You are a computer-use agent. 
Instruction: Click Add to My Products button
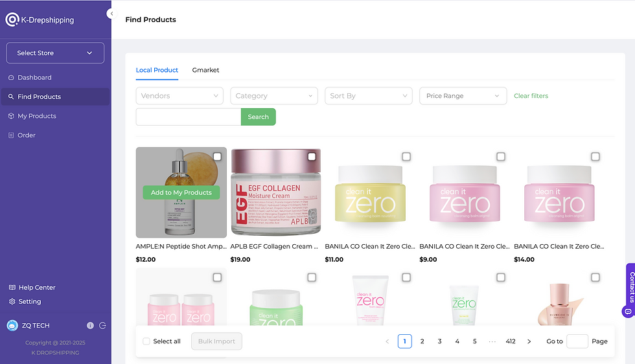click(181, 192)
